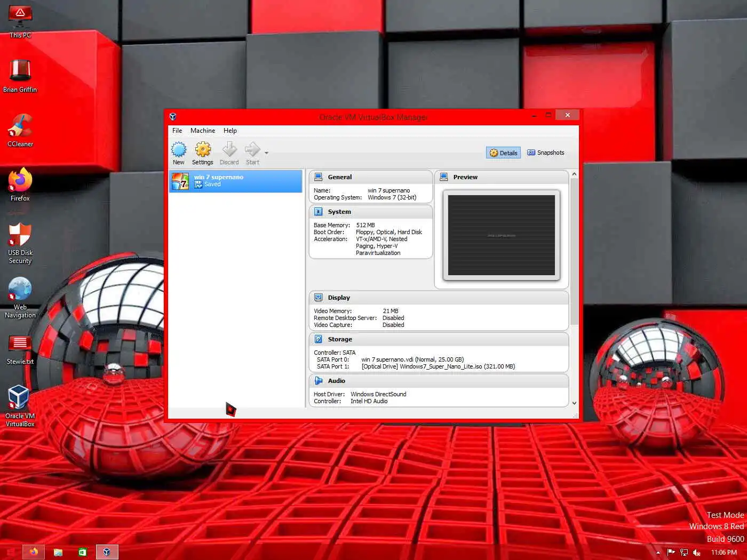
Task: Click the Action Center flag tray icon
Action: pos(671,553)
